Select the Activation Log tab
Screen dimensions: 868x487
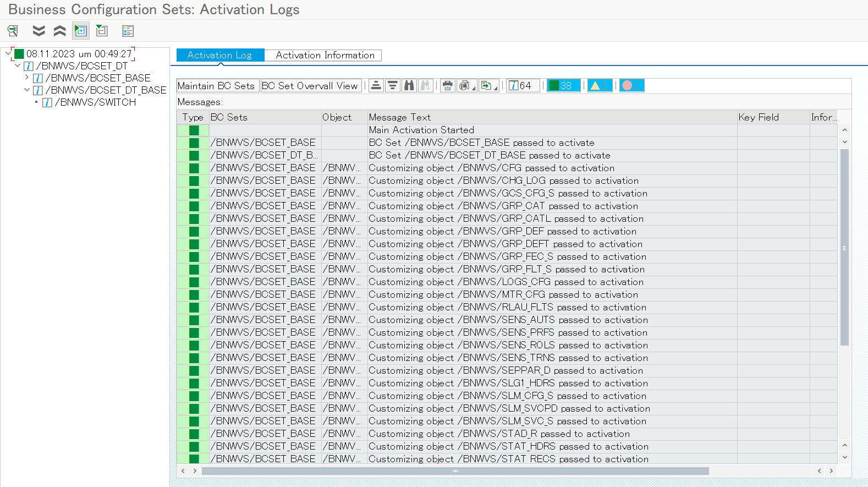coord(219,55)
